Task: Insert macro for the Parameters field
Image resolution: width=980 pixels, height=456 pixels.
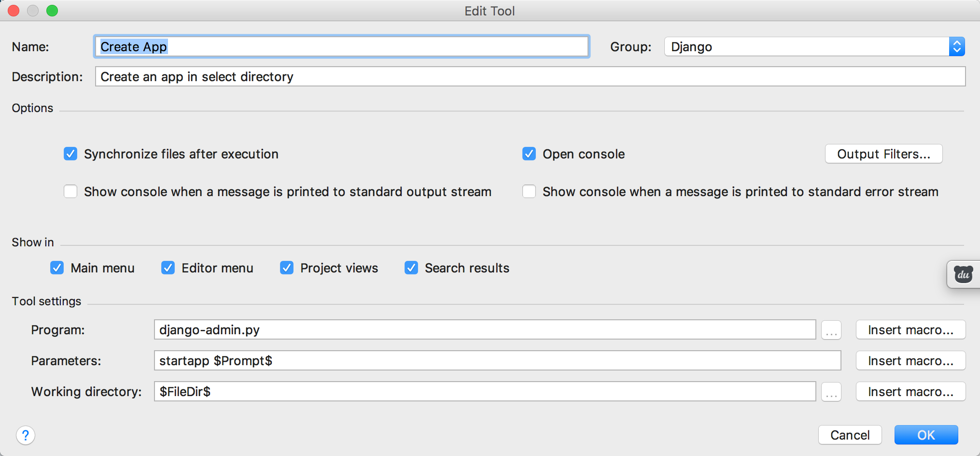Action: 910,361
